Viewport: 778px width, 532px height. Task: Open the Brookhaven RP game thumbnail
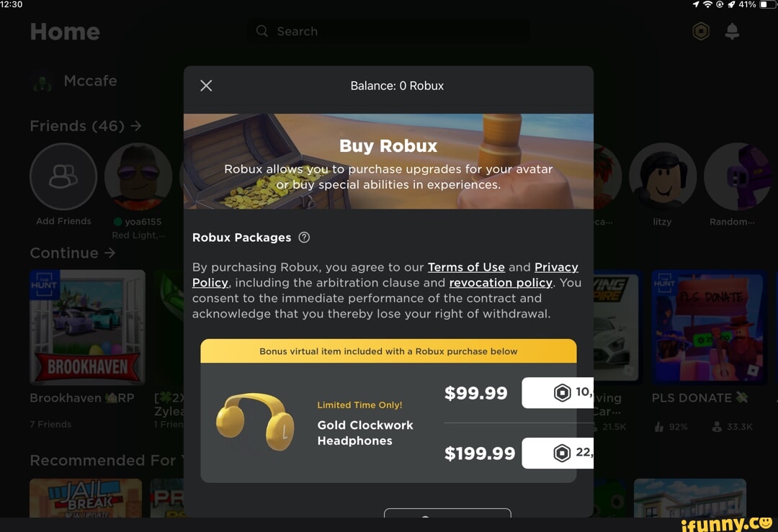tap(87, 328)
